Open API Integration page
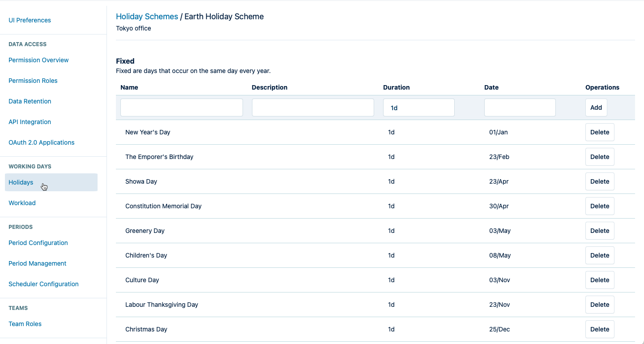This screenshot has width=644, height=344. coord(30,122)
